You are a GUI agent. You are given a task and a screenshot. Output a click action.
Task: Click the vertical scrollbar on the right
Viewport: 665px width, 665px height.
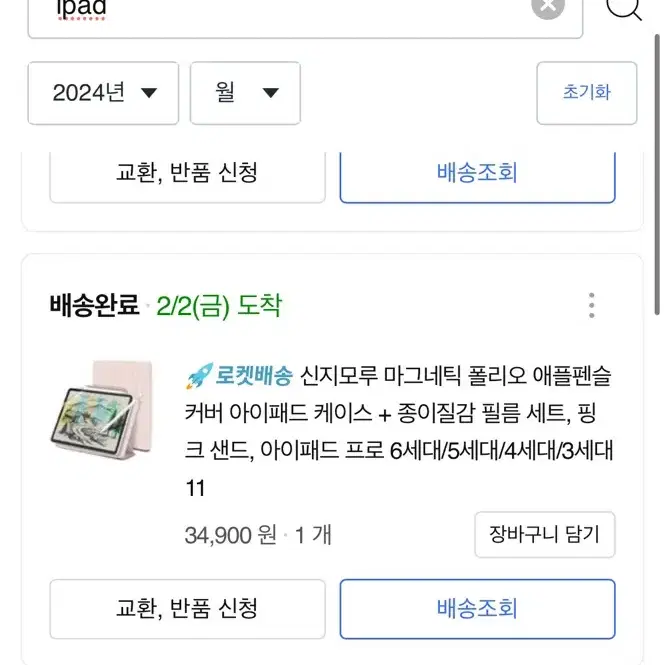click(x=657, y=175)
